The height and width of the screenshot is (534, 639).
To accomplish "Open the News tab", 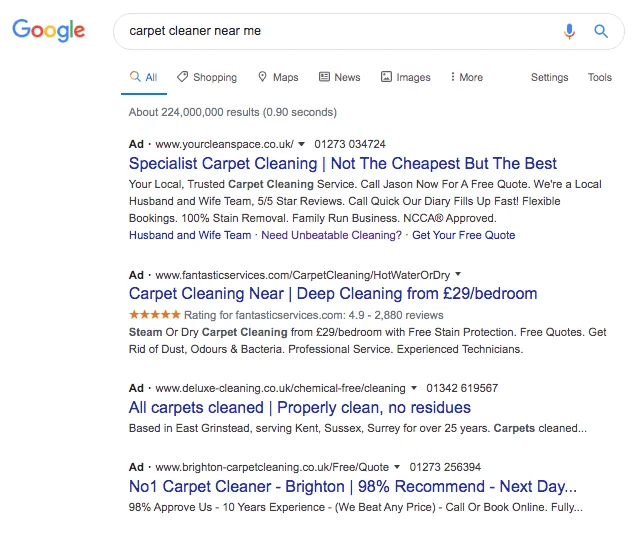I will (x=340, y=77).
